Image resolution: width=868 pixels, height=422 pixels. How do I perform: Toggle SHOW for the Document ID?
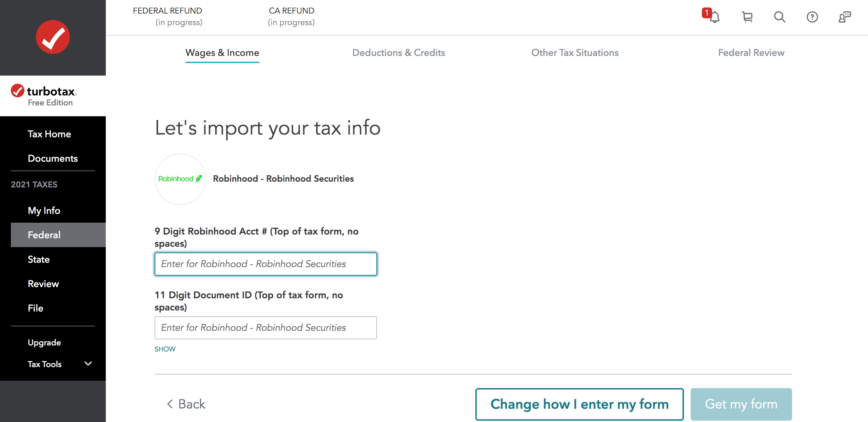pos(165,349)
